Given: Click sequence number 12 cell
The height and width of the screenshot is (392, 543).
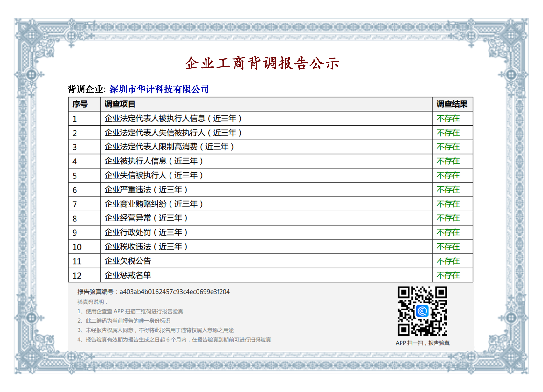Looking at the screenshot, I should (x=84, y=275).
